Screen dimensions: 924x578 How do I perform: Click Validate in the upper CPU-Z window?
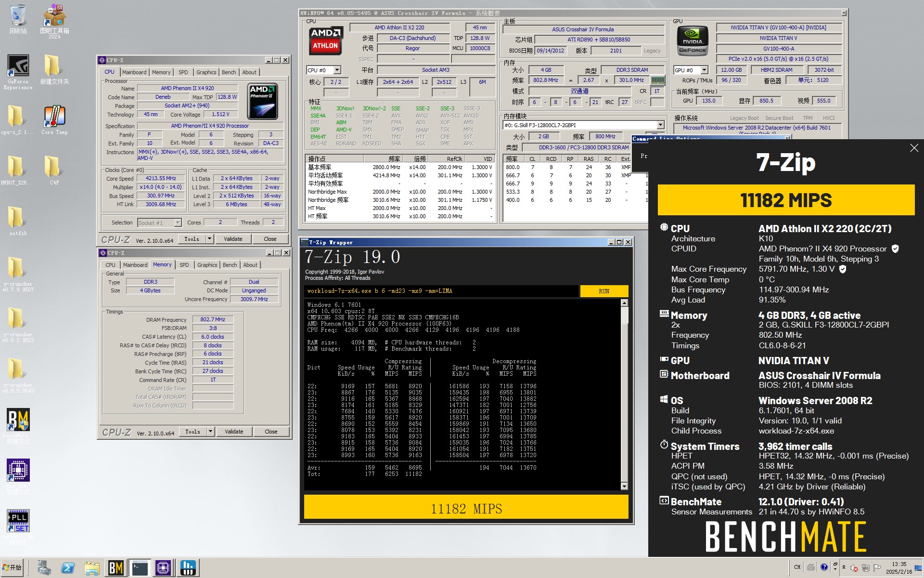[x=233, y=239]
